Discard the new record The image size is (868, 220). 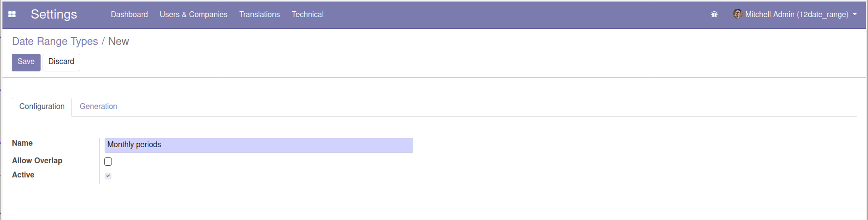click(x=61, y=62)
